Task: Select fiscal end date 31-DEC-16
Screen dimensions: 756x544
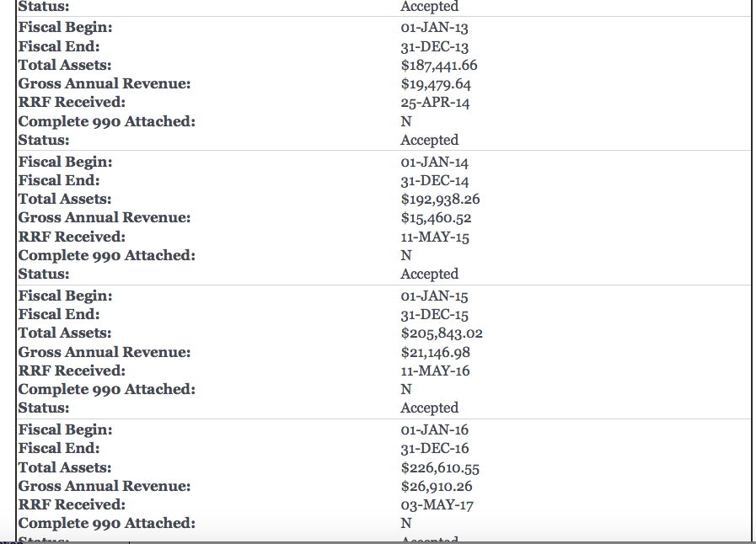Action: [435, 448]
